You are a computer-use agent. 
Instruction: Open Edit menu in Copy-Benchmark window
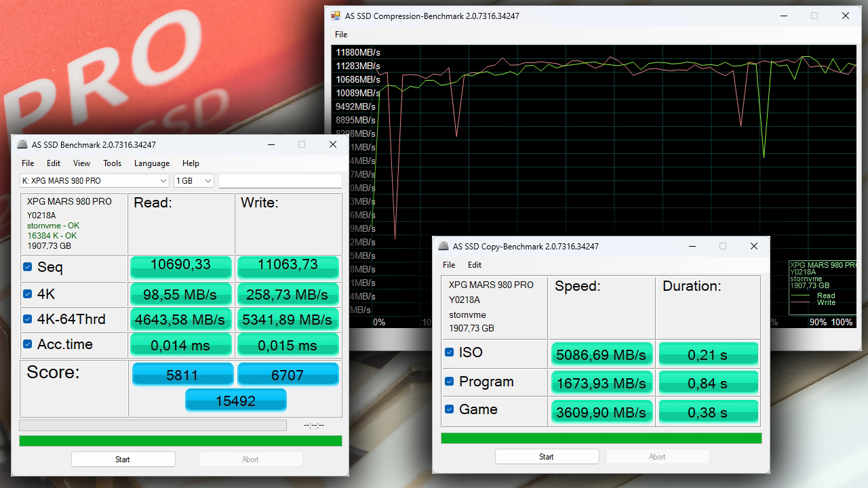[475, 265]
